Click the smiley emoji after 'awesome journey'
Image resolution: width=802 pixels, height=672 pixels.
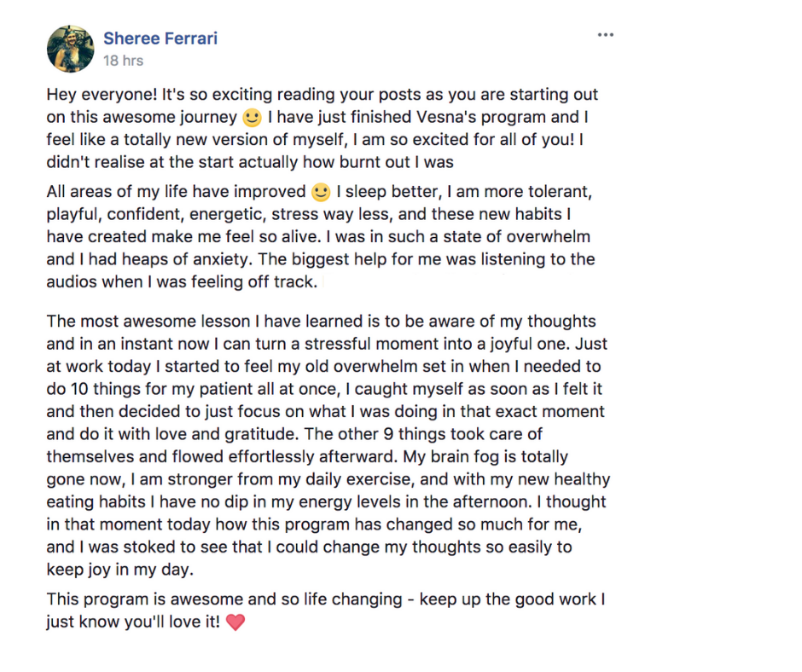(252, 118)
